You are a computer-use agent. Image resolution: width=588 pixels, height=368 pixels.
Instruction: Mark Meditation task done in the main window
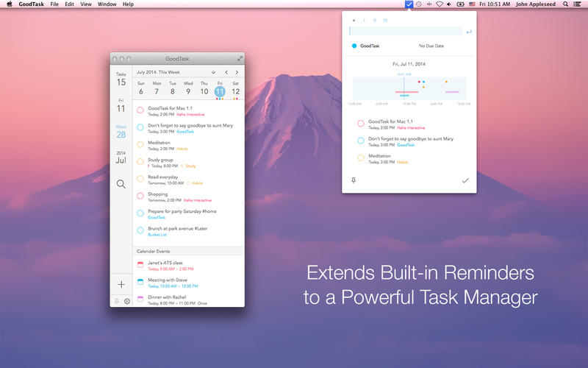click(140, 144)
